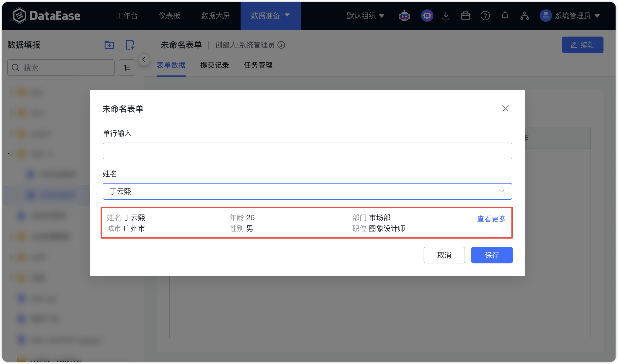The height and width of the screenshot is (364, 618).
Task: Open the organization tree icon
Action: pos(525,16)
